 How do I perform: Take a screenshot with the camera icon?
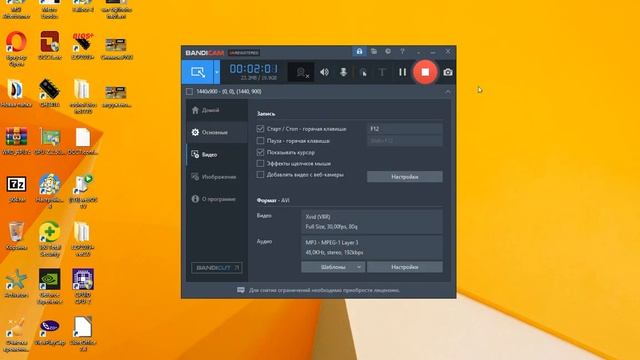(448, 72)
